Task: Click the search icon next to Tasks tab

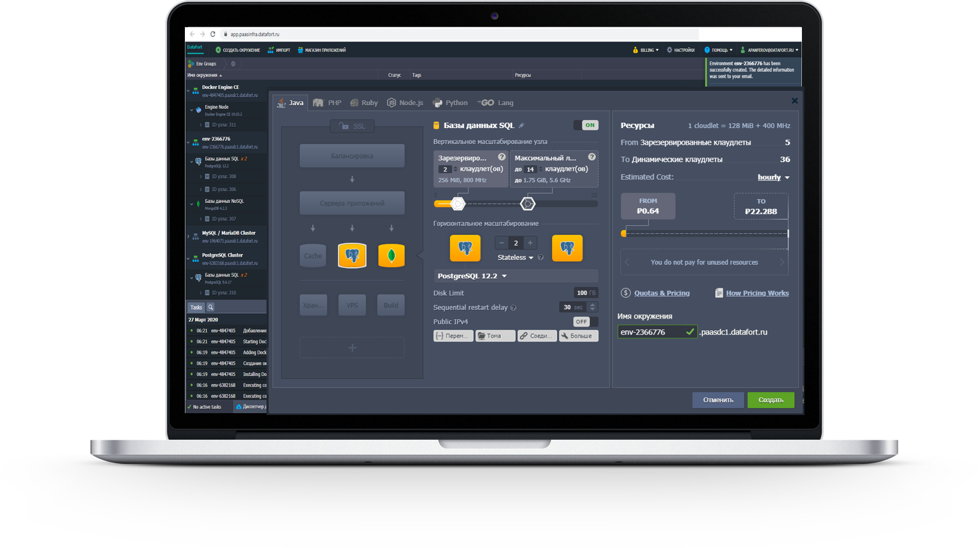Action: click(x=210, y=307)
